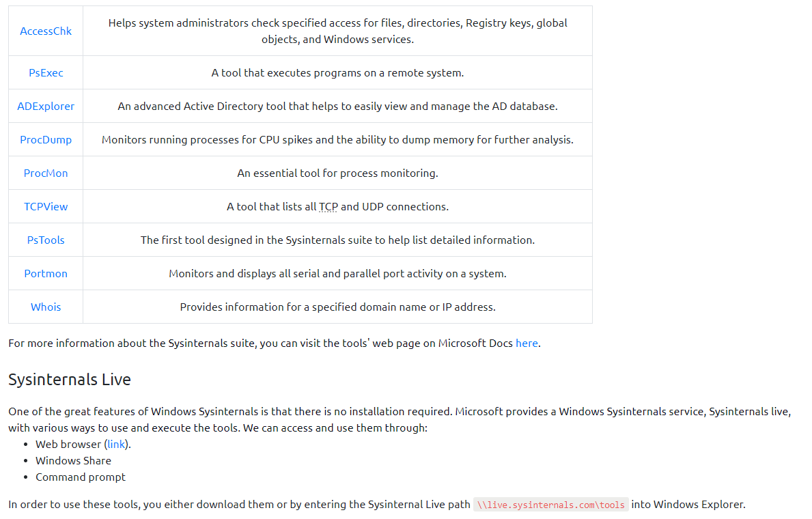Click the Portmon tool link
Image resolution: width=812 pixels, height=519 pixels.
(46, 274)
